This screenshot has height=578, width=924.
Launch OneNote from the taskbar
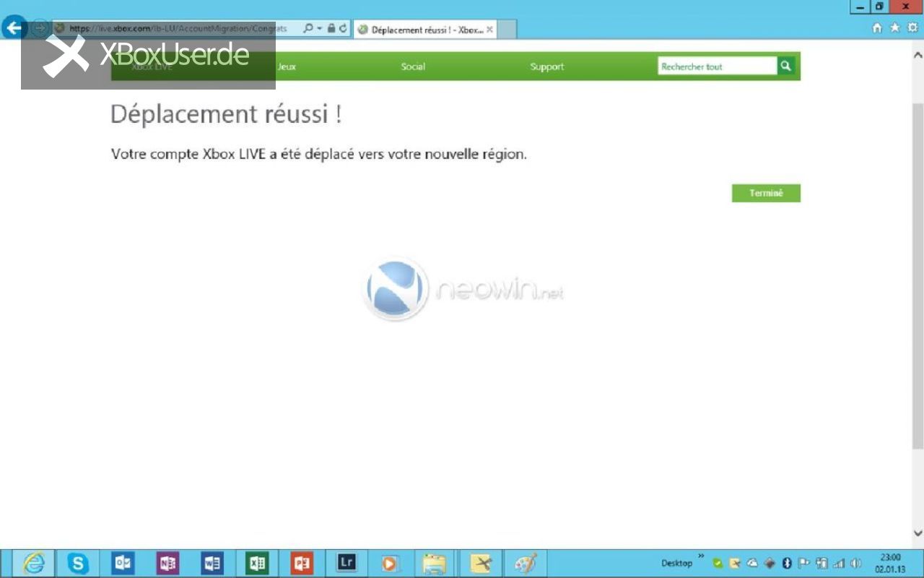point(167,564)
